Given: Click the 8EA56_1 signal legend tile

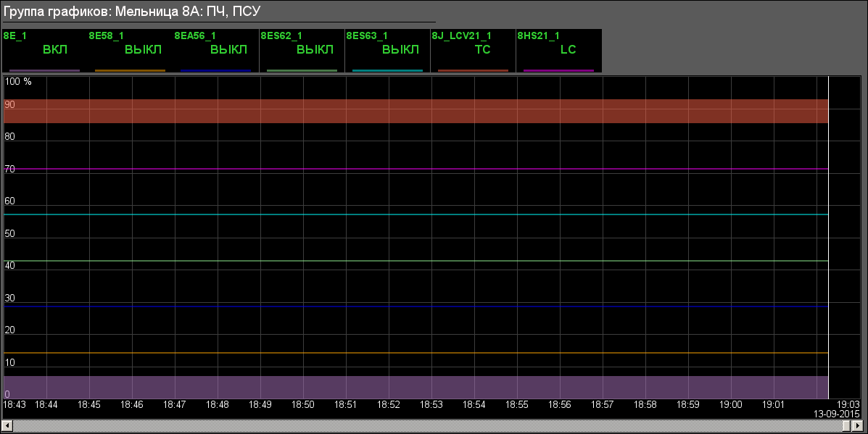Looking at the screenshot, I should [x=215, y=50].
